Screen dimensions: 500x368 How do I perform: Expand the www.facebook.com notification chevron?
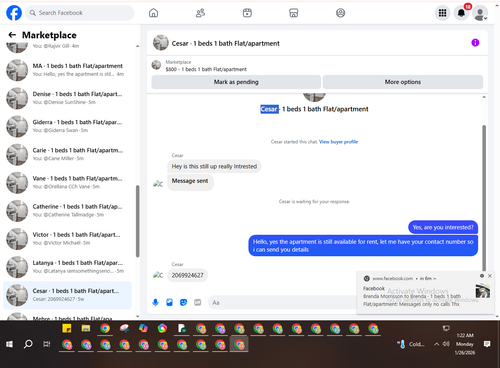(x=434, y=278)
